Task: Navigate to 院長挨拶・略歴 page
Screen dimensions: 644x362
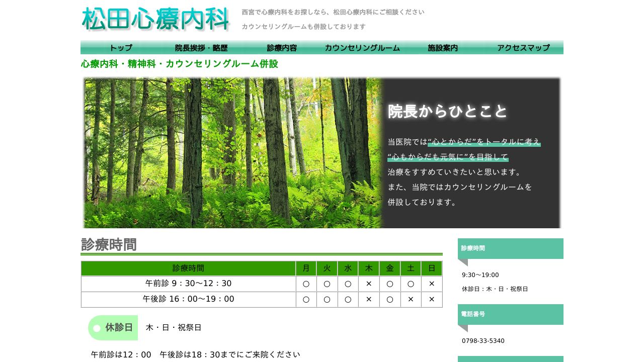Action: click(x=202, y=48)
